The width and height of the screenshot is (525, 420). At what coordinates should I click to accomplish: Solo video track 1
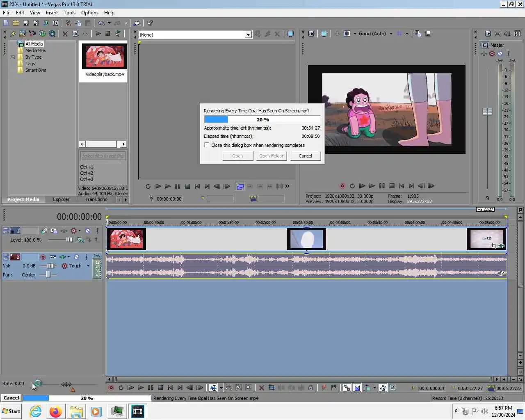tap(97, 231)
